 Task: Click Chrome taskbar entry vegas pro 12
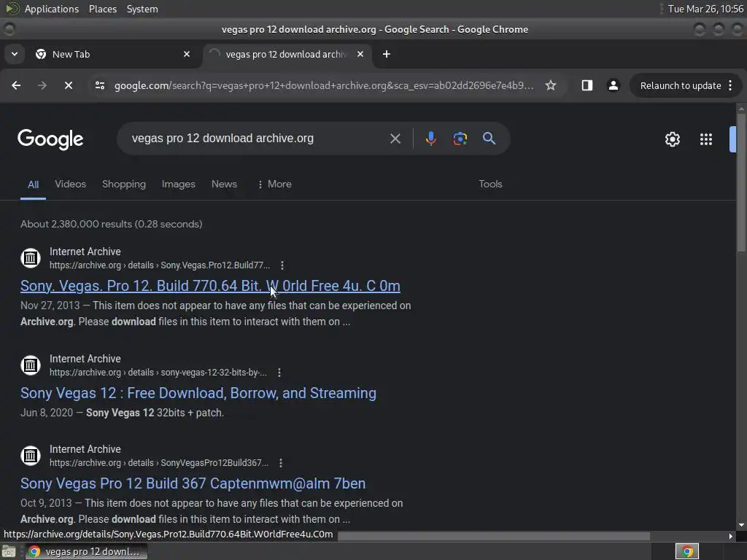(x=86, y=551)
